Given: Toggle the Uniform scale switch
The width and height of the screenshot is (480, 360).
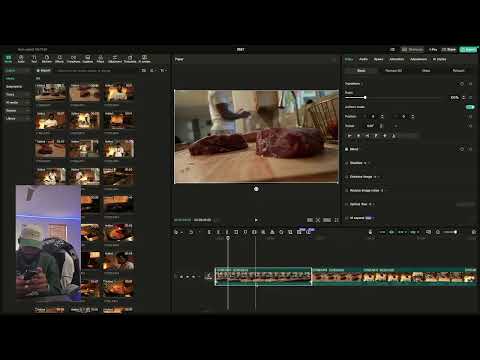Looking at the screenshot, I should 470,107.
